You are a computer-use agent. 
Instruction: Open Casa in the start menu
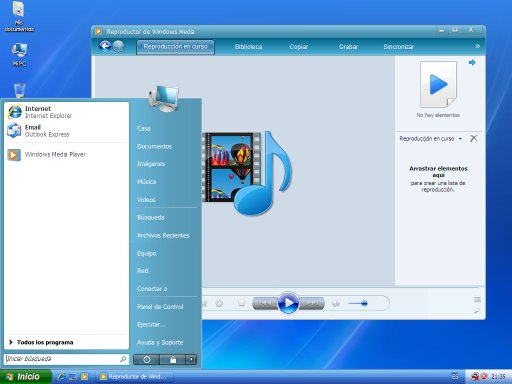144,128
